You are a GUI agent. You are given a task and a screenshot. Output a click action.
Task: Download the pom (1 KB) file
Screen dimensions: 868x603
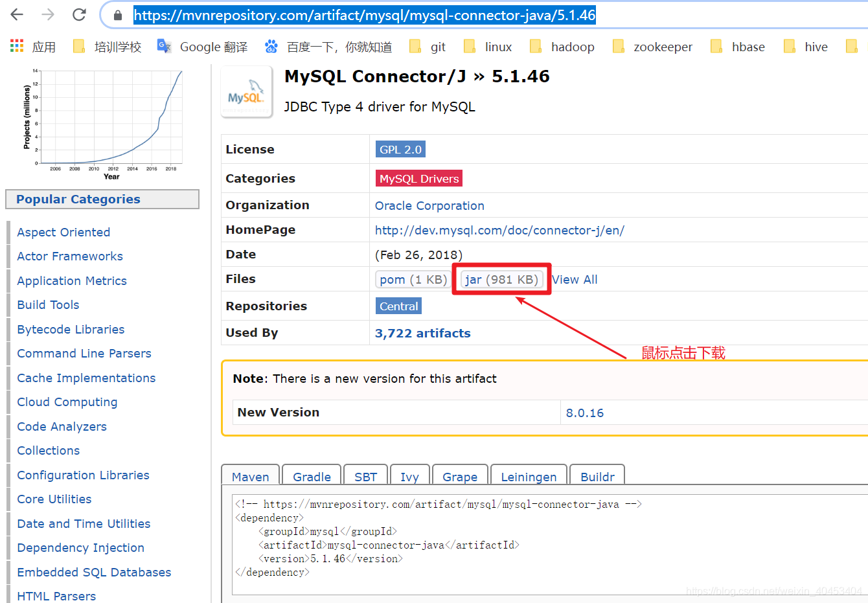tap(413, 279)
